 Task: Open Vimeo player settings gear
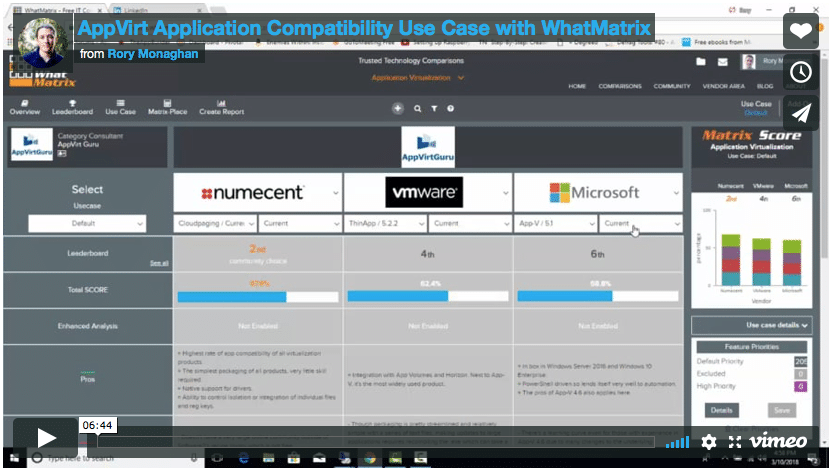click(708, 442)
